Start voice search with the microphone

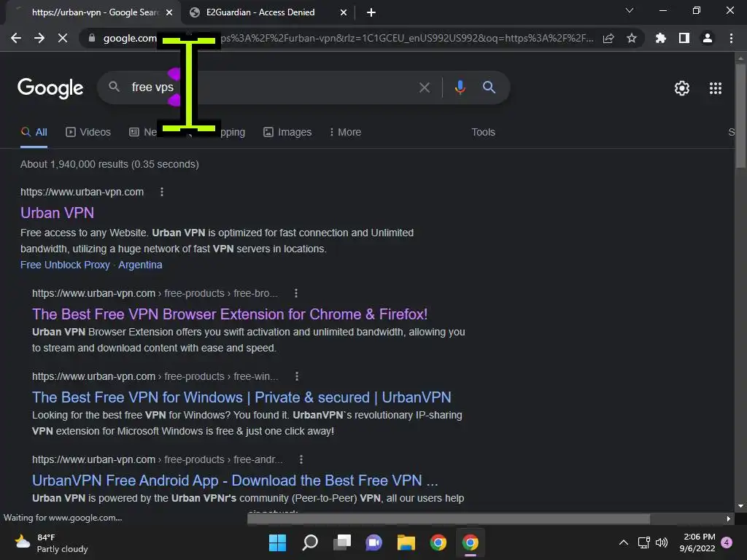pyautogui.click(x=460, y=87)
